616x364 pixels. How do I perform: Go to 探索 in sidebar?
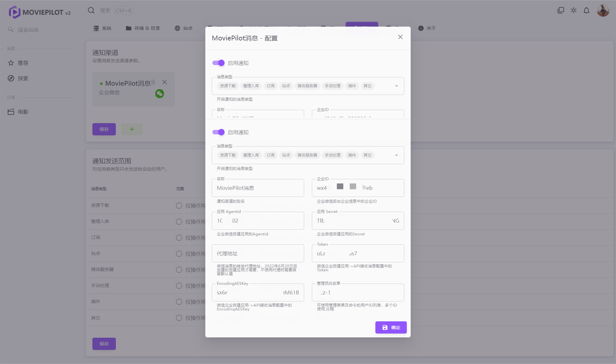pyautogui.click(x=23, y=78)
